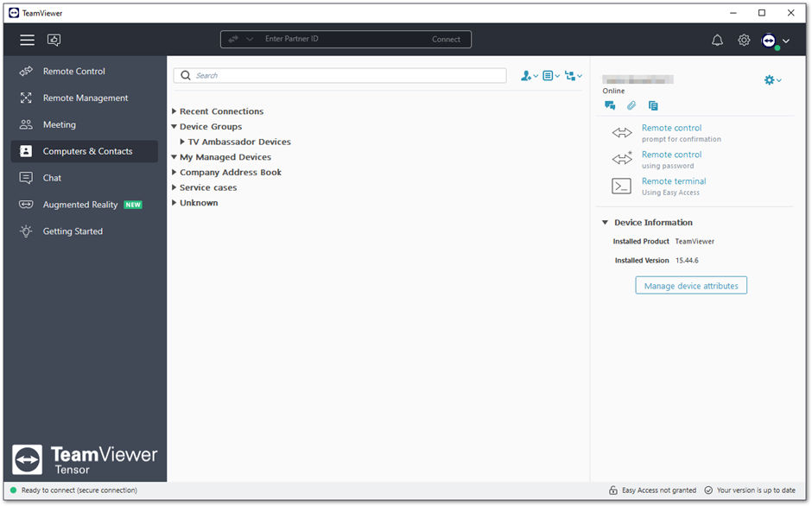
Task: Open the Chat section
Action: point(85,178)
